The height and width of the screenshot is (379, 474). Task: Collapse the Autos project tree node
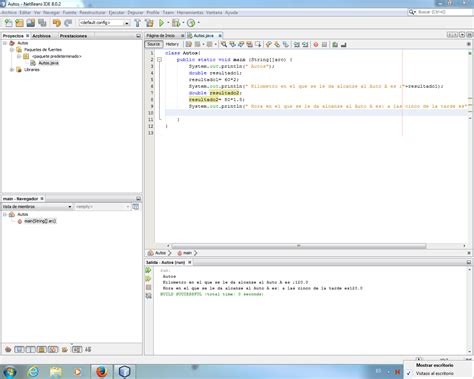(5, 43)
